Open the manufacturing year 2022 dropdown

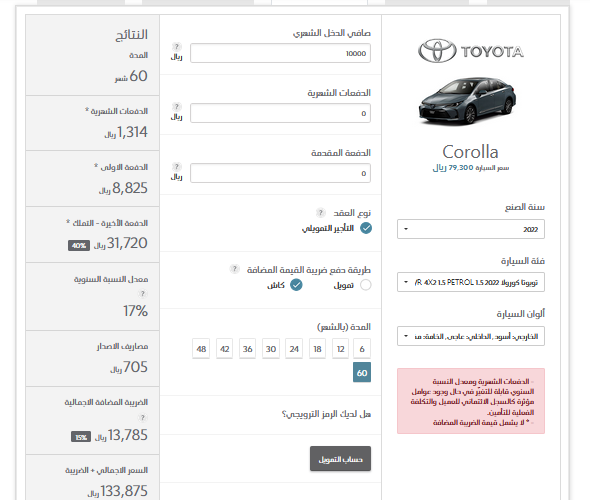point(471,229)
